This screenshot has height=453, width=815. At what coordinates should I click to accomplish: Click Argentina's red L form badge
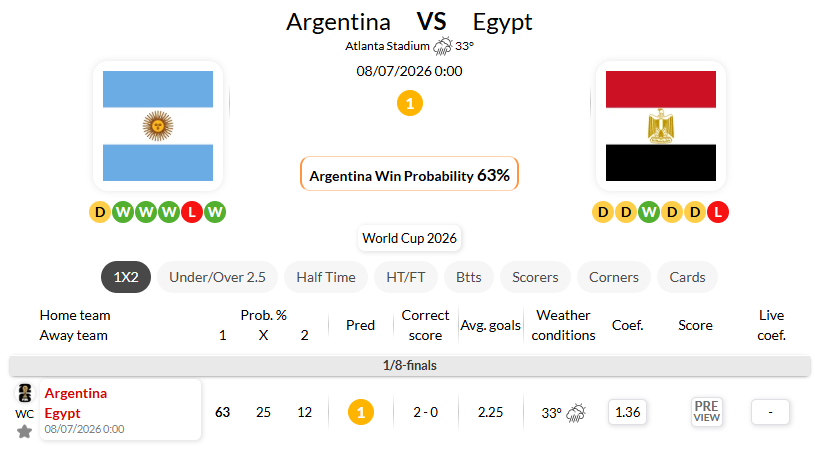coord(192,212)
